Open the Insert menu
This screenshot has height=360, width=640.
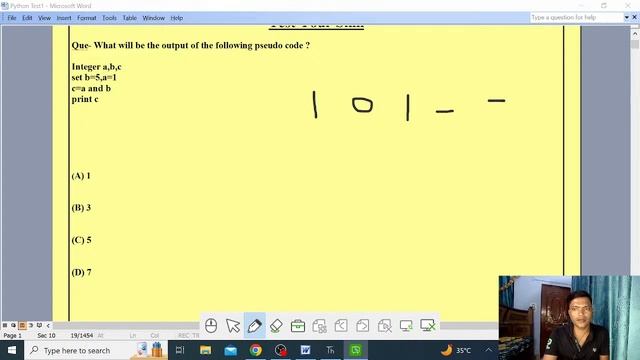(64, 18)
